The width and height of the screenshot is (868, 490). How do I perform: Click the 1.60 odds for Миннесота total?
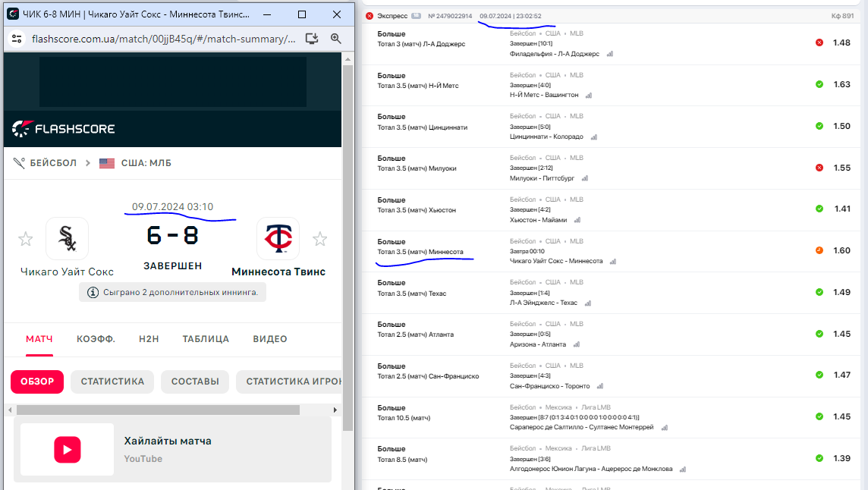coord(841,250)
